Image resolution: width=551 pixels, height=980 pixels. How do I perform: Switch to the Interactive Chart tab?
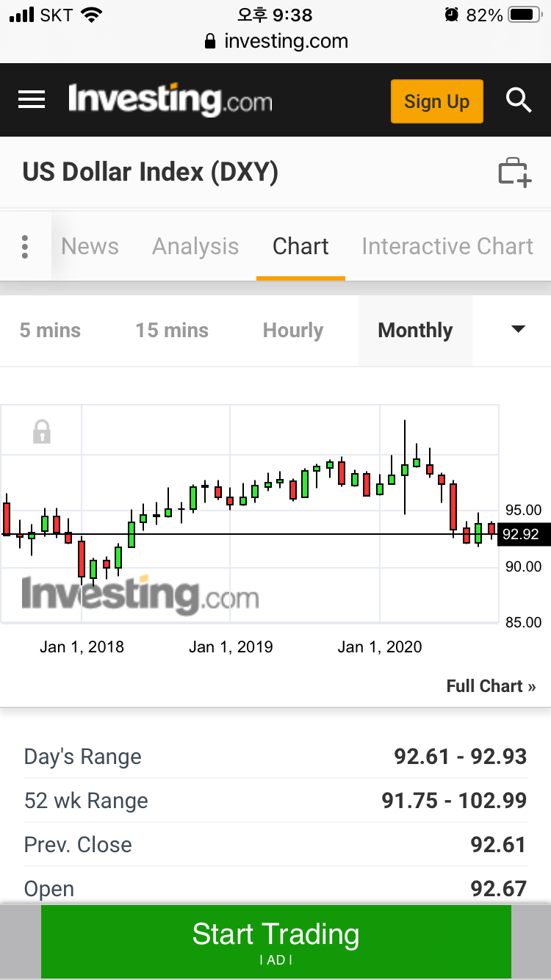coord(447,247)
